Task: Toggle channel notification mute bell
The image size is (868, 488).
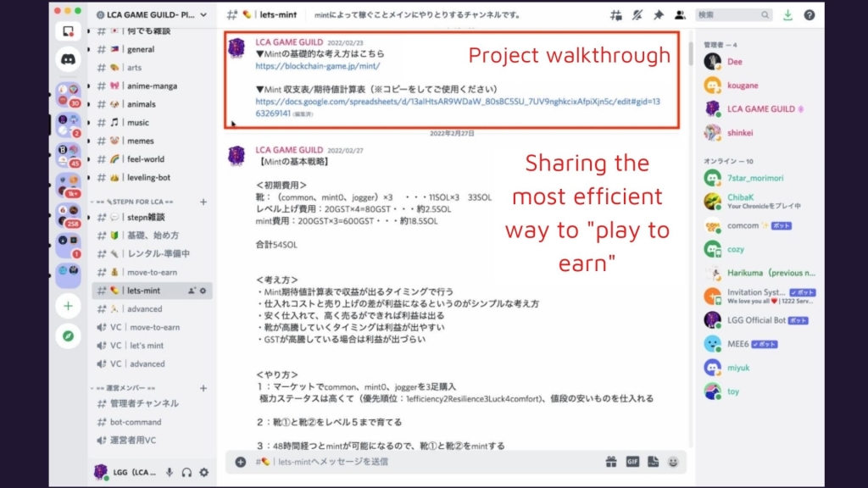Action: point(637,15)
